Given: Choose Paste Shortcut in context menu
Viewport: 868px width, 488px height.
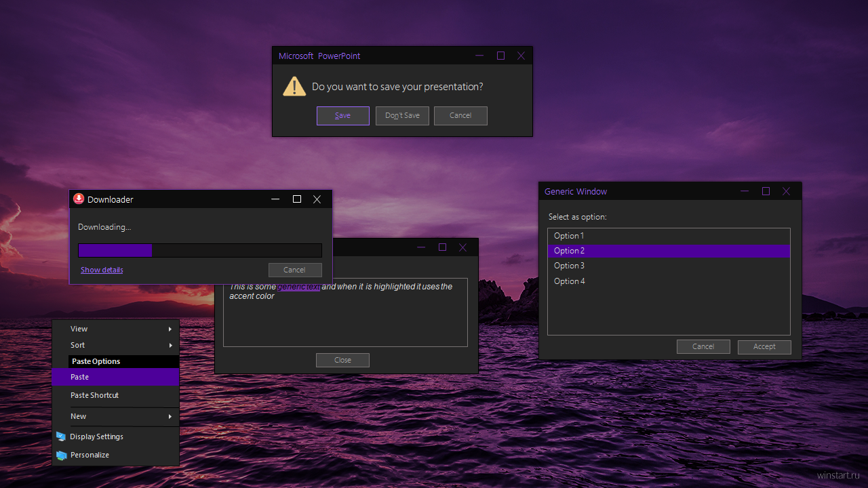Looking at the screenshot, I should point(115,395).
